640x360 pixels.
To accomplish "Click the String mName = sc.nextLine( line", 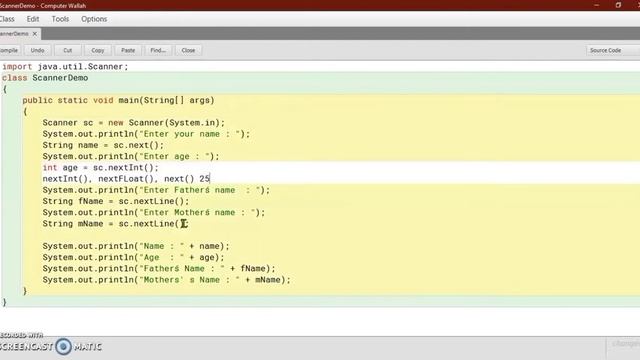I will [115, 224].
